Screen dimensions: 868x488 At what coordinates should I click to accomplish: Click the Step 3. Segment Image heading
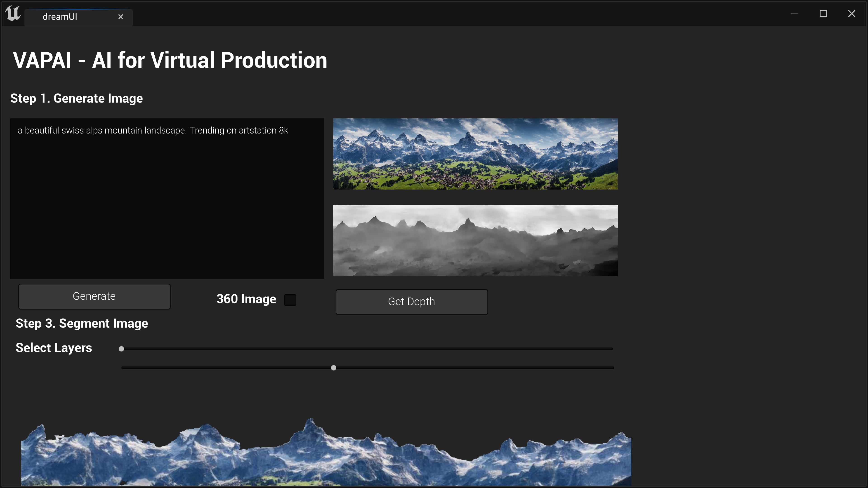coord(82,324)
